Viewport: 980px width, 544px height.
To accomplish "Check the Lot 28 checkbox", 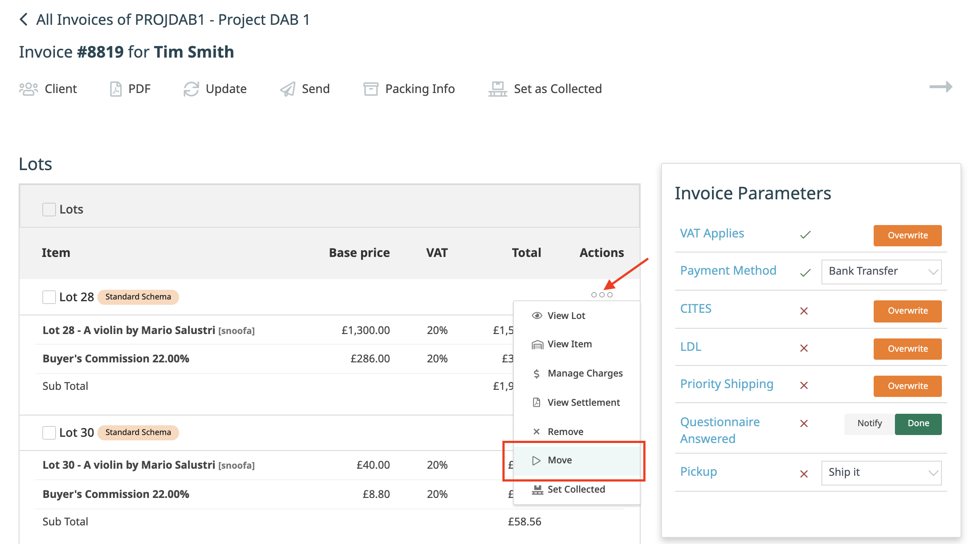I will click(x=49, y=297).
